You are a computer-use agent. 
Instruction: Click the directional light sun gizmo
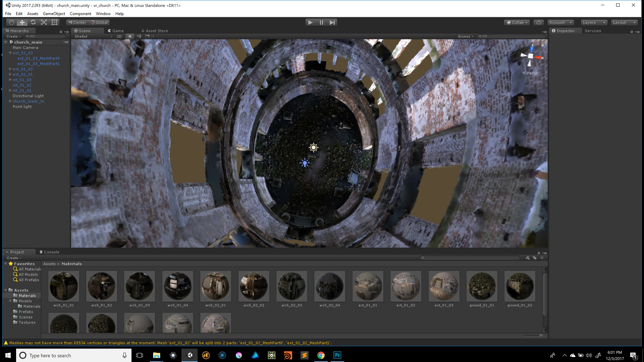coord(313,147)
